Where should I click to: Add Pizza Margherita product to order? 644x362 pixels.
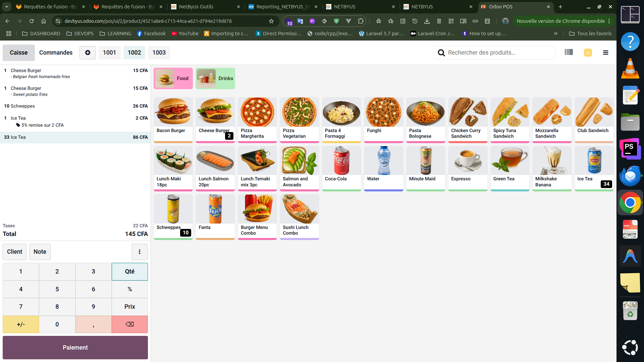(x=257, y=120)
